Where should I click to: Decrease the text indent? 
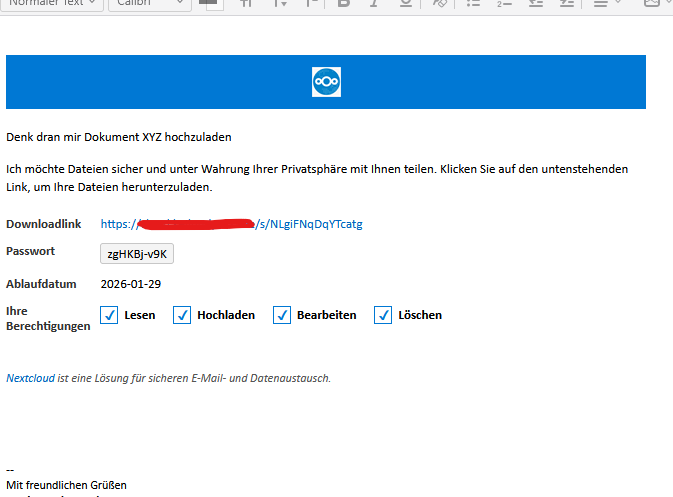pyautogui.click(x=536, y=4)
